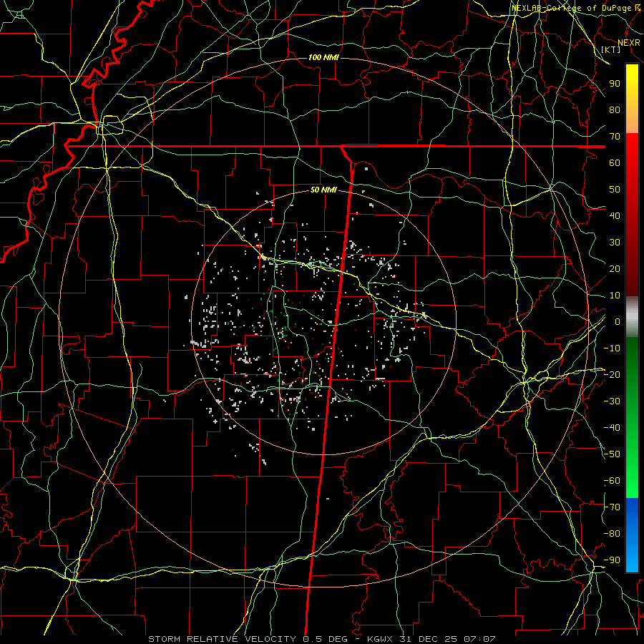Click the -90 scale value
The width and height of the screenshot is (644, 644).
click(612, 560)
